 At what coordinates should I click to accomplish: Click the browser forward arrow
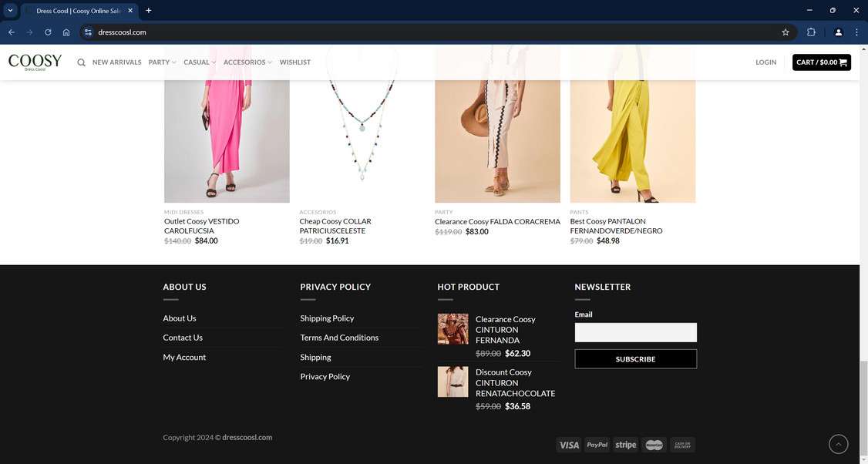[x=30, y=32]
